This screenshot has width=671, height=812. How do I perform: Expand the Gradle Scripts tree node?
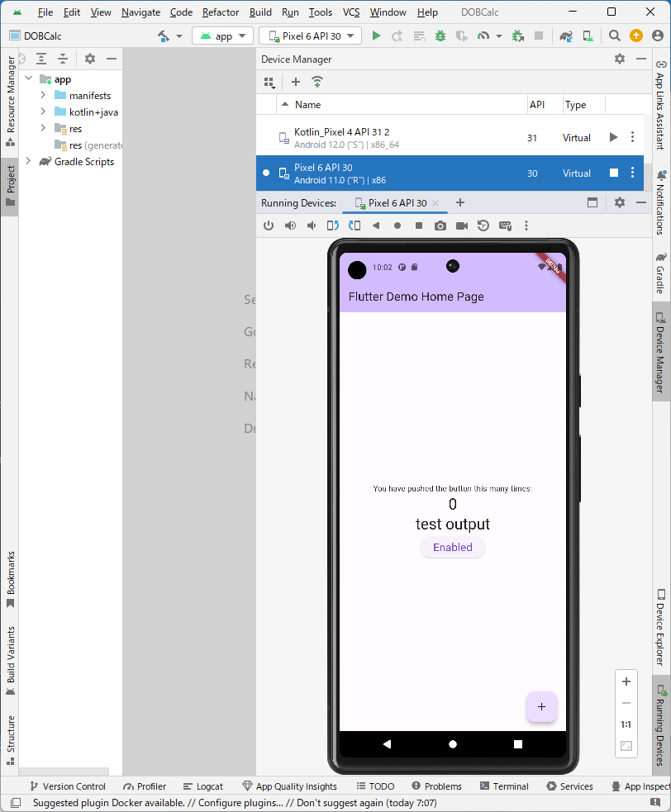29,162
